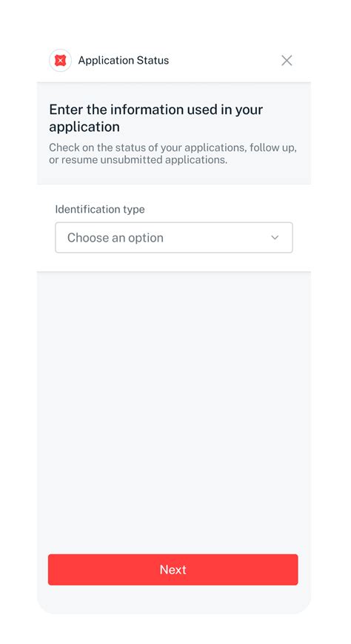
Task: Click the word 'application' in the heading
Action: point(84,127)
